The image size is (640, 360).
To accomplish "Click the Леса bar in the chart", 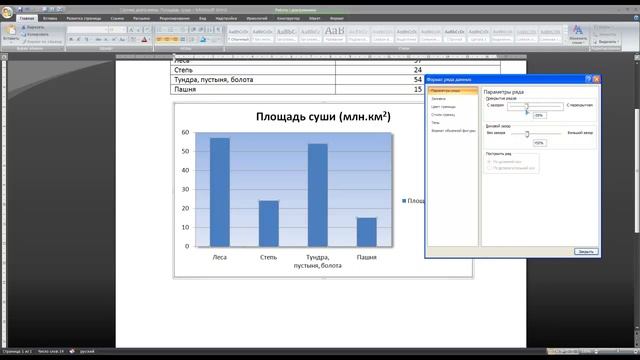I will [220, 192].
